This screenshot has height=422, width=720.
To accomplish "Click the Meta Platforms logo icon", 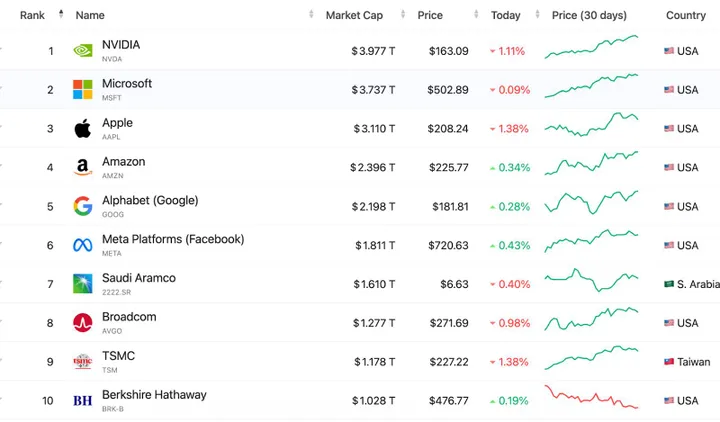I will [83, 246].
